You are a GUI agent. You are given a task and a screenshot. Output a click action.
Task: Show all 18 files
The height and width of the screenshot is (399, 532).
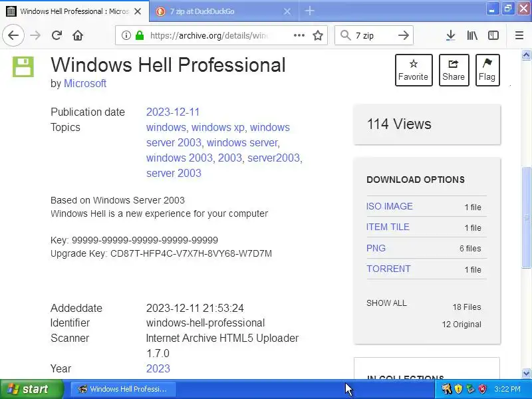tap(386, 303)
